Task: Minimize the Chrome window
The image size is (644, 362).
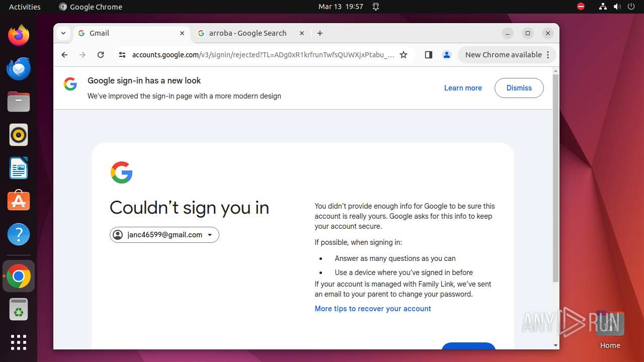Action: pyautogui.click(x=508, y=33)
